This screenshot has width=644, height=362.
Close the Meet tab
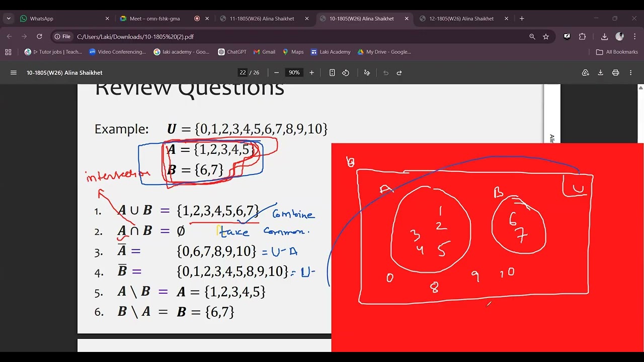point(207,19)
